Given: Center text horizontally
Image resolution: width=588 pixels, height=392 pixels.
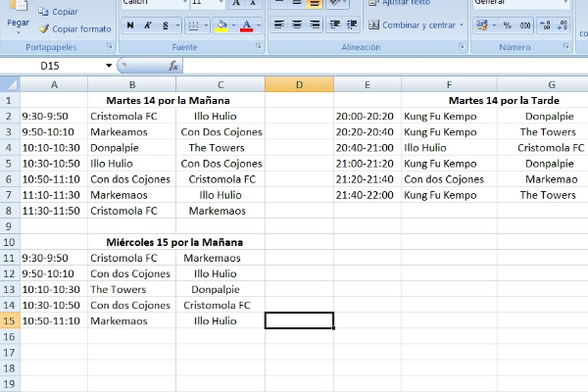Looking at the screenshot, I should (x=297, y=25).
